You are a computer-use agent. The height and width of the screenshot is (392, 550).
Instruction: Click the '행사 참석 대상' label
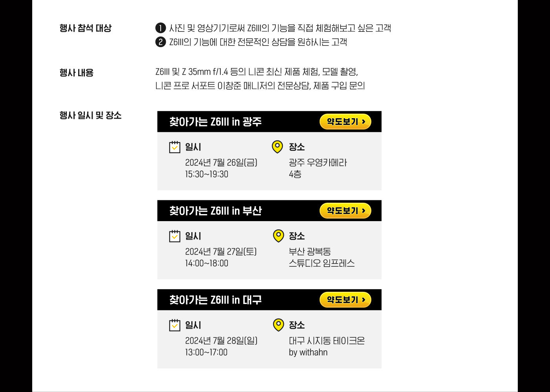pos(86,28)
